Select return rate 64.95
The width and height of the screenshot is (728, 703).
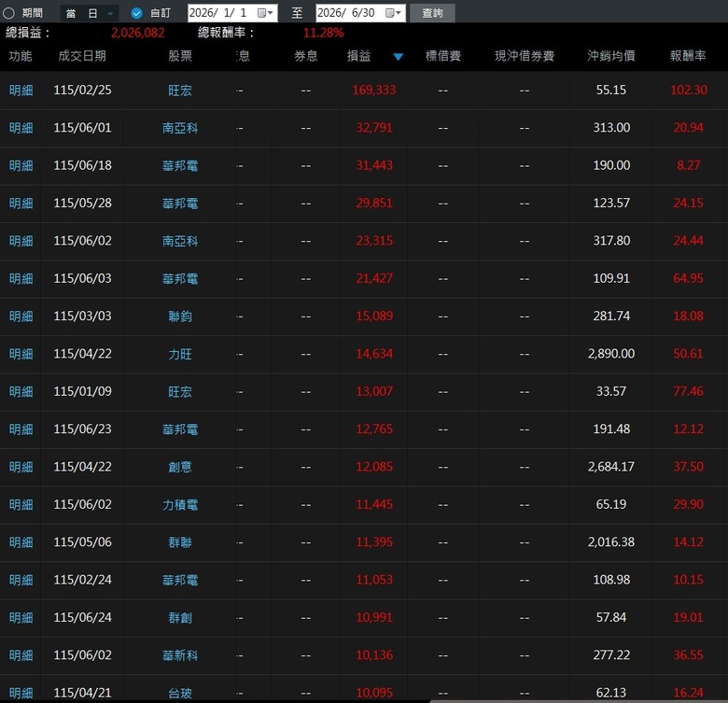pyautogui.click(x=688, y=278)
